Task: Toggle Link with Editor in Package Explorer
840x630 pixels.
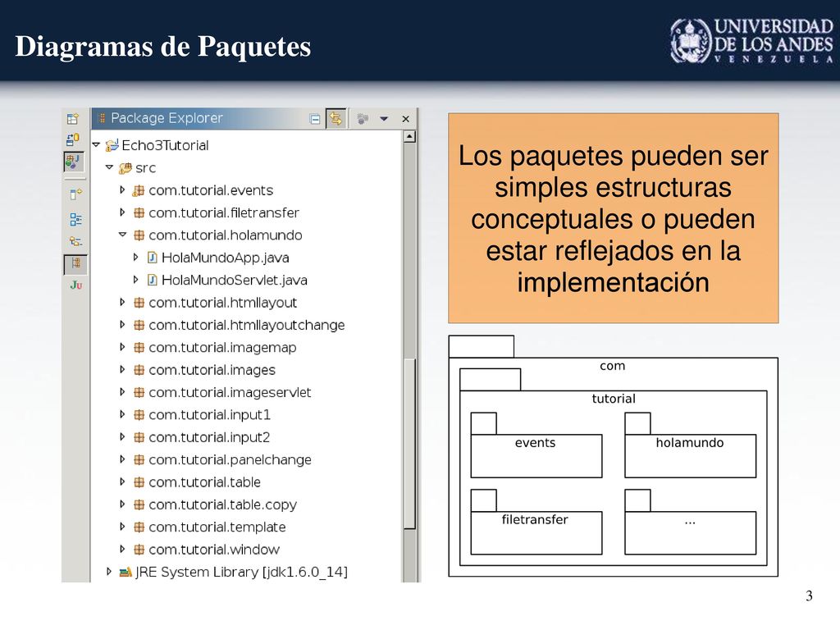Action: pos(336,118)
